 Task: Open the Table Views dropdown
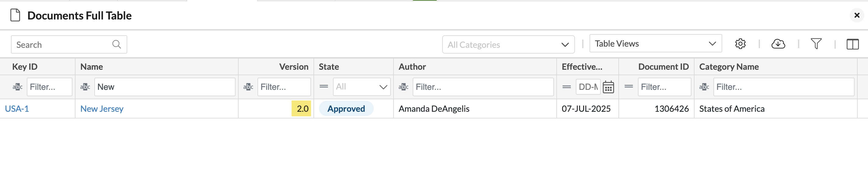(x=655, y=44)
